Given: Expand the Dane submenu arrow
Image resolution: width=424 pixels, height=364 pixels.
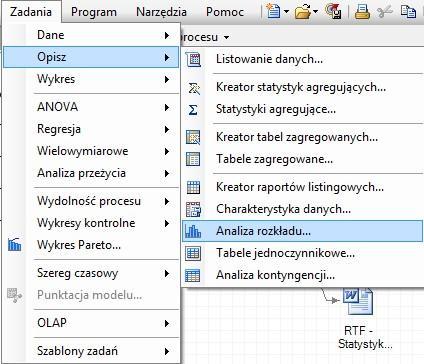Looking at the screenshot, I should [x=167, y=35].
